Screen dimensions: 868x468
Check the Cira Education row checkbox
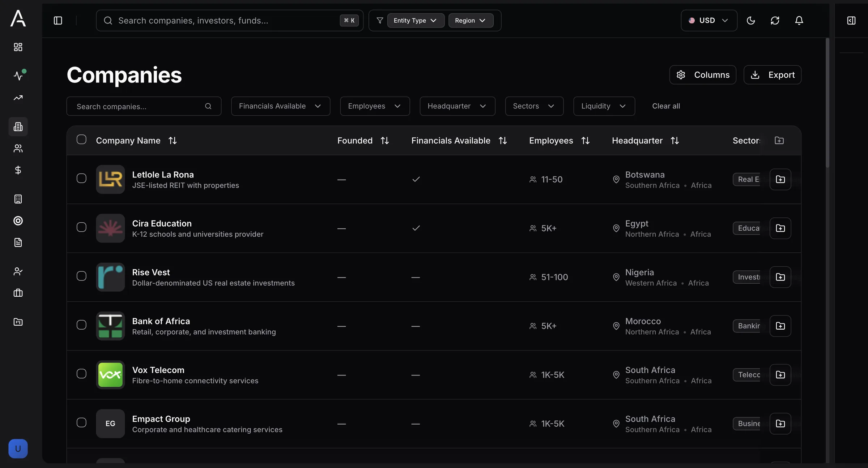[x=81, y=227]
